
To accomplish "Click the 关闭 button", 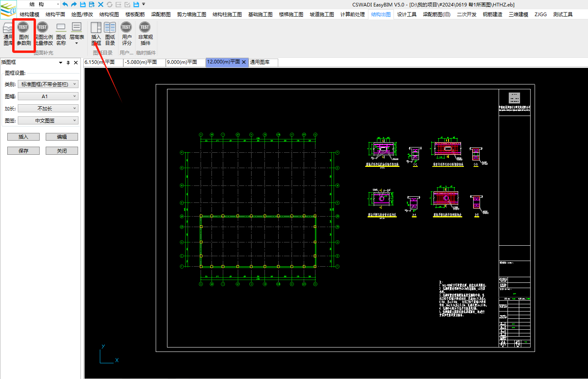I will click(x=62, y=151).
